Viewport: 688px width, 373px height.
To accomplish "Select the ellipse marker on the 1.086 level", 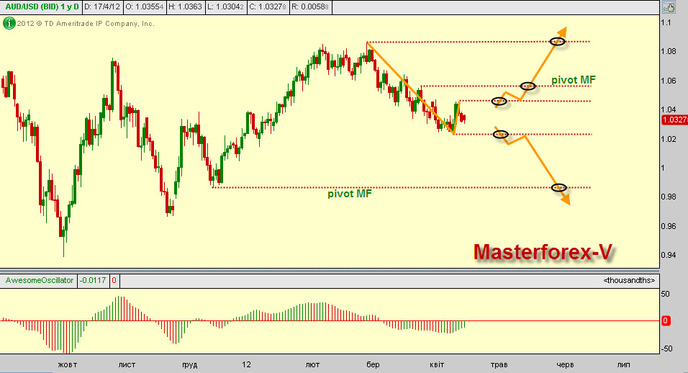I will point(558,42).
